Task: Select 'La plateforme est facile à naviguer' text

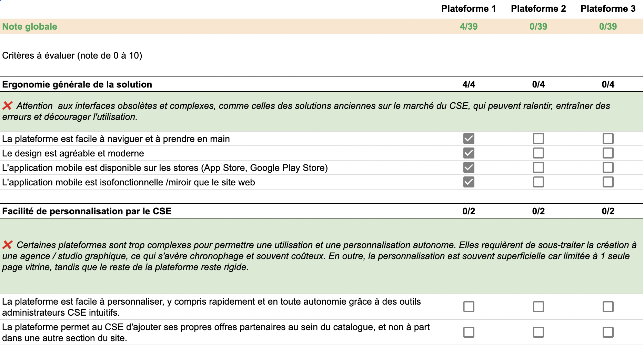Action: point(116,139)
